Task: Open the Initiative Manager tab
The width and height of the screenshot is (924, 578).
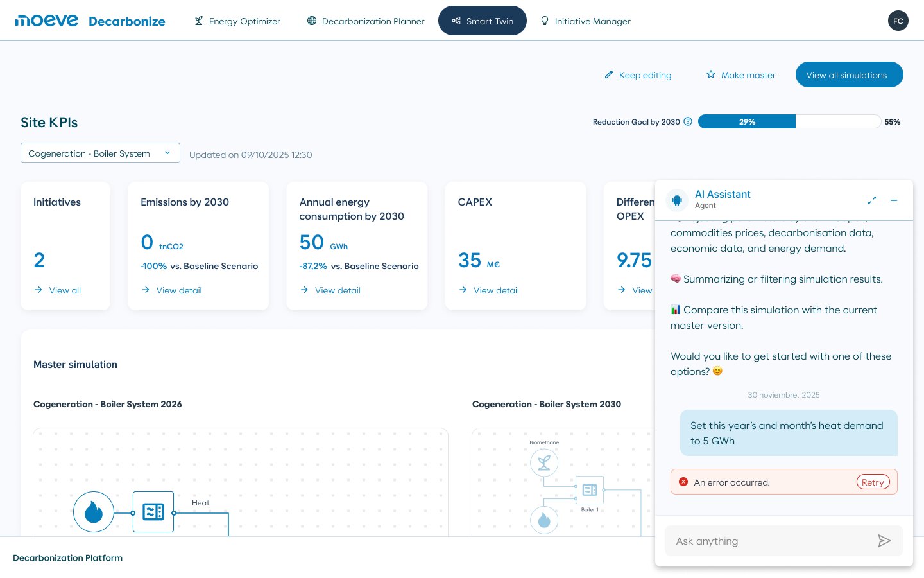Action: click(585, 21)
